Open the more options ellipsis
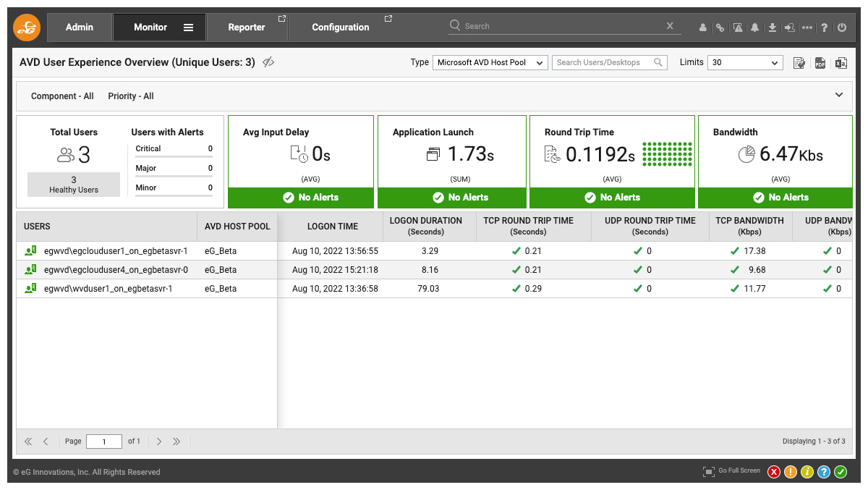This screenshot has width=868, height=490. (807, 28)
